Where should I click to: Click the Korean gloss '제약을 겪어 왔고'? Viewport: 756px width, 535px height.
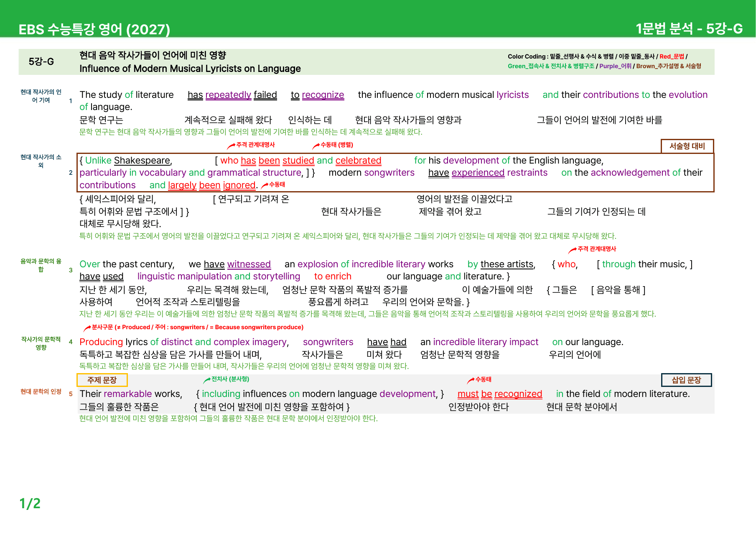click(450, 212)
